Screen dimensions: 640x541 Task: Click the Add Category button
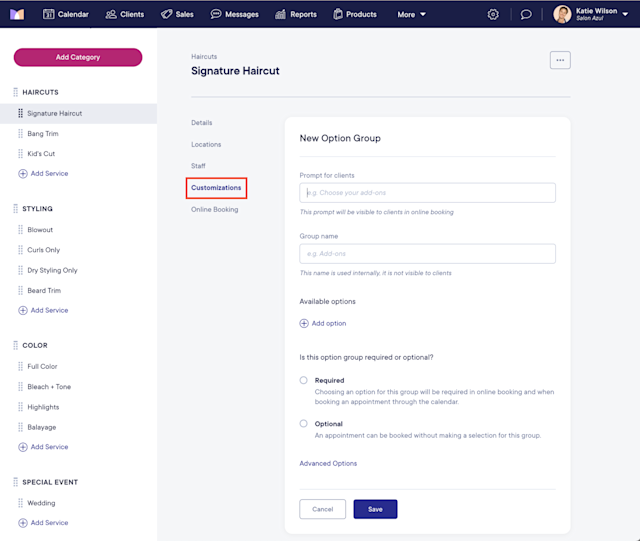click(78, 57)
